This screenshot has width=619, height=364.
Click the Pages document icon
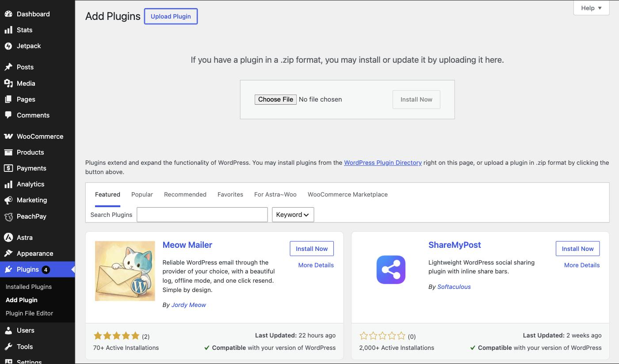(8, 99)
